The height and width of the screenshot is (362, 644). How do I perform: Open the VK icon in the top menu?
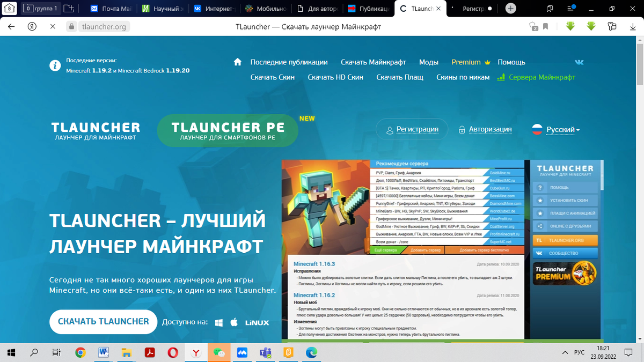pyautogui.click(x=579, y=62)
